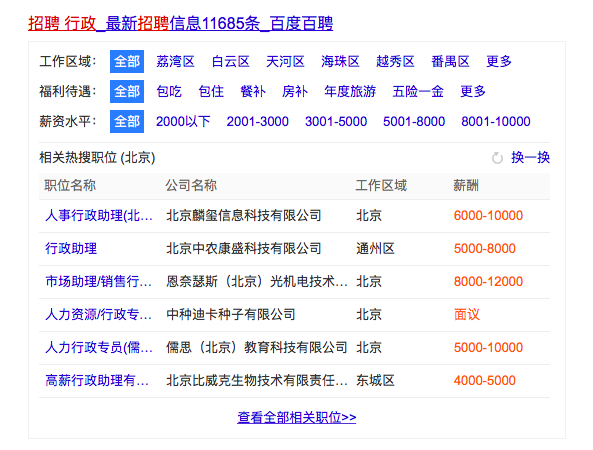Choose the 餐补 benefit filter
Viewport: 593px width, 450px height.
coord(253,91)
